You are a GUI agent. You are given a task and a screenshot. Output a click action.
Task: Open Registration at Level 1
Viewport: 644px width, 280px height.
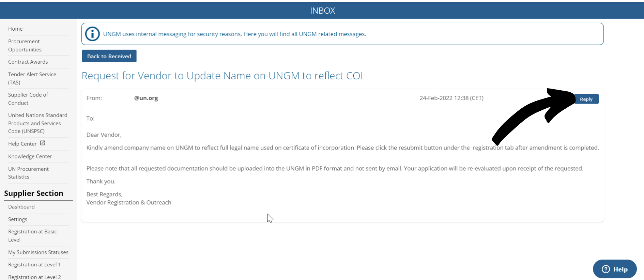pos(34,265)
